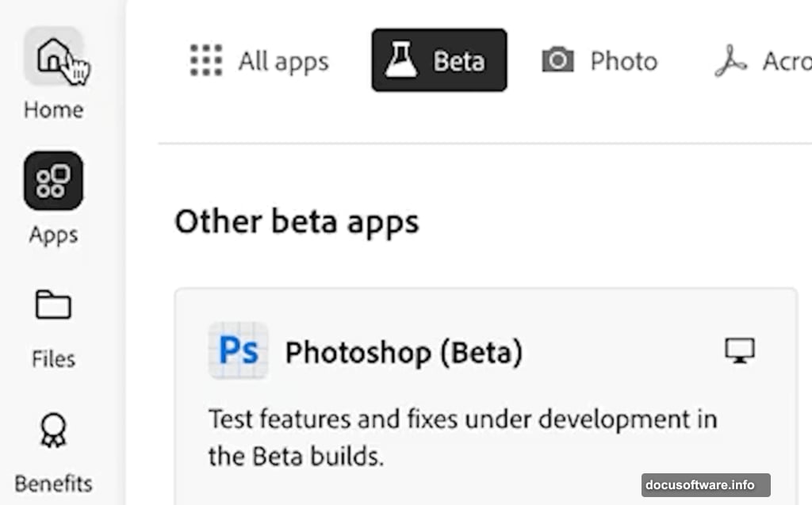Viewport: 812px width, 505px height.
Task: Open the Apps section icon
Action: coord(53,181)
